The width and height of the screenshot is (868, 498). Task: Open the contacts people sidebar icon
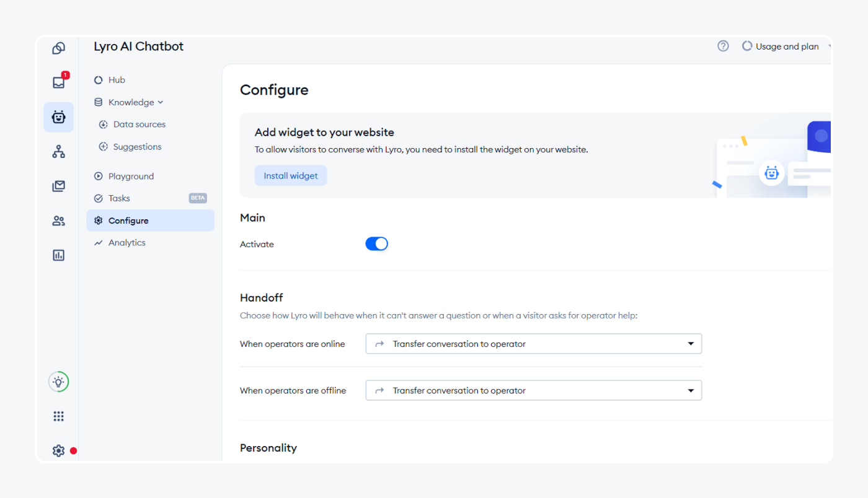(58, 221)
